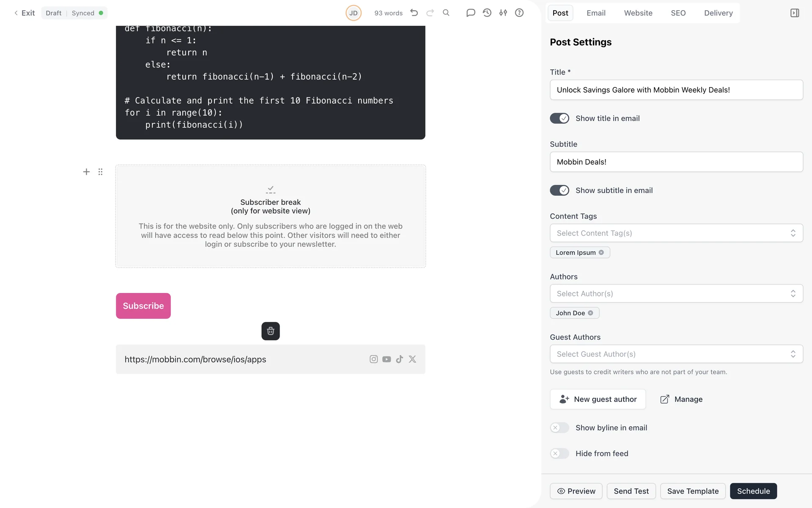Click the drag handle beside subscriber break
Screen dimensions: 812x508
click(x=100, y=172)
